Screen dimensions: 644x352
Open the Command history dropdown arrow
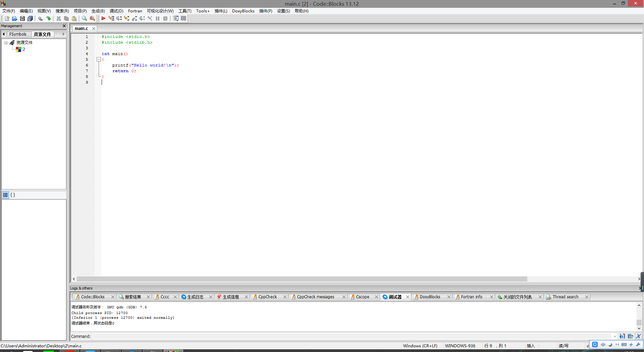tap(615, 336)
